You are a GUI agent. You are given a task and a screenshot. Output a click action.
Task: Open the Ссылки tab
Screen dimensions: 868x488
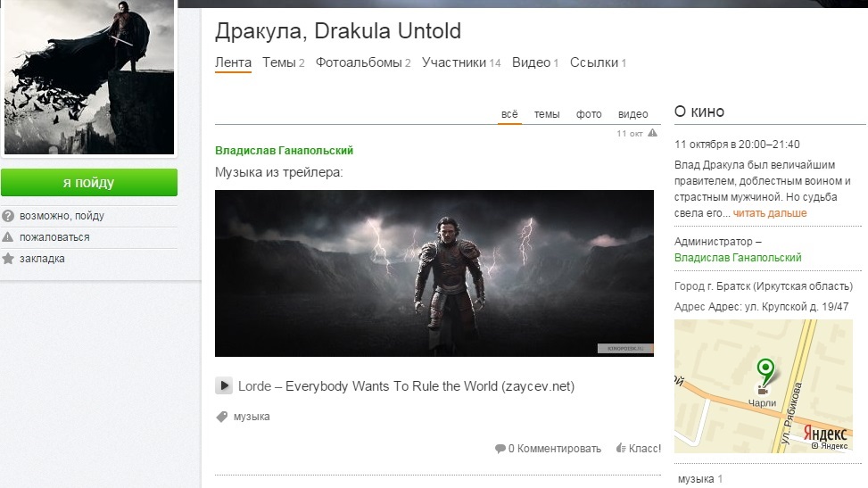pos(598,62)
